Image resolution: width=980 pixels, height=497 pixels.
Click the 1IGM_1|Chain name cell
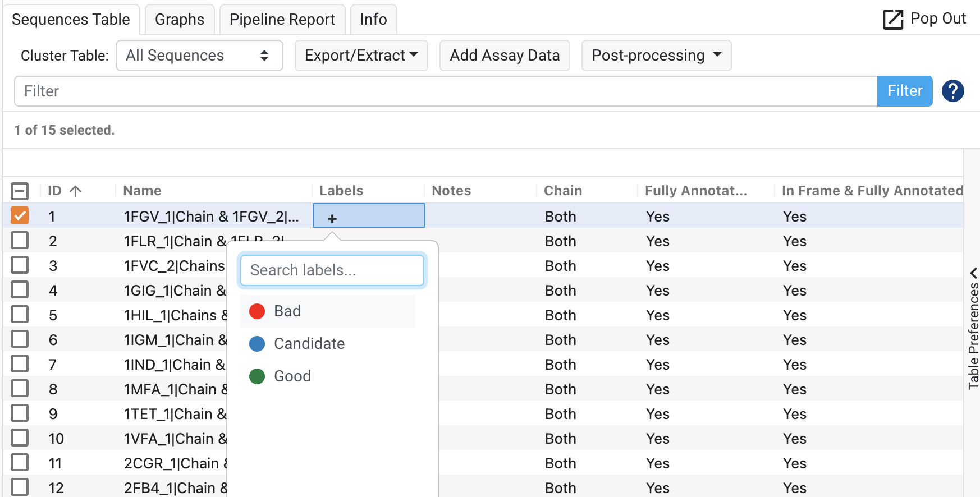pos(175,340)
